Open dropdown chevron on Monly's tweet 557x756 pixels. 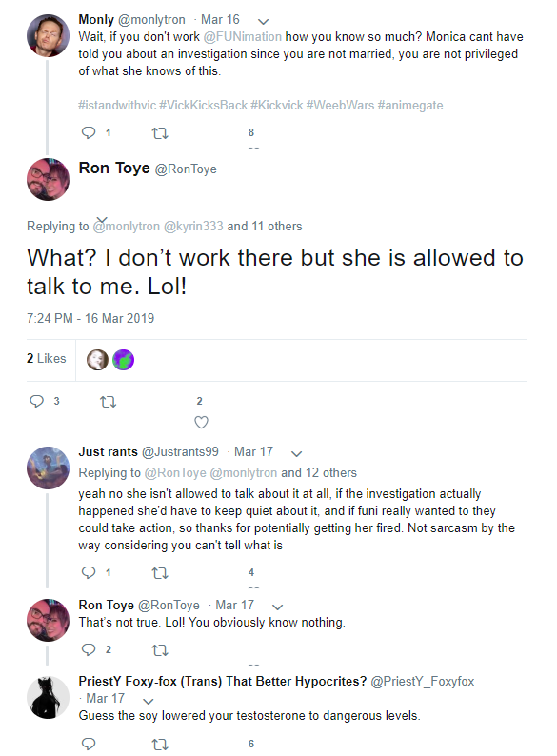click(264, 21)
